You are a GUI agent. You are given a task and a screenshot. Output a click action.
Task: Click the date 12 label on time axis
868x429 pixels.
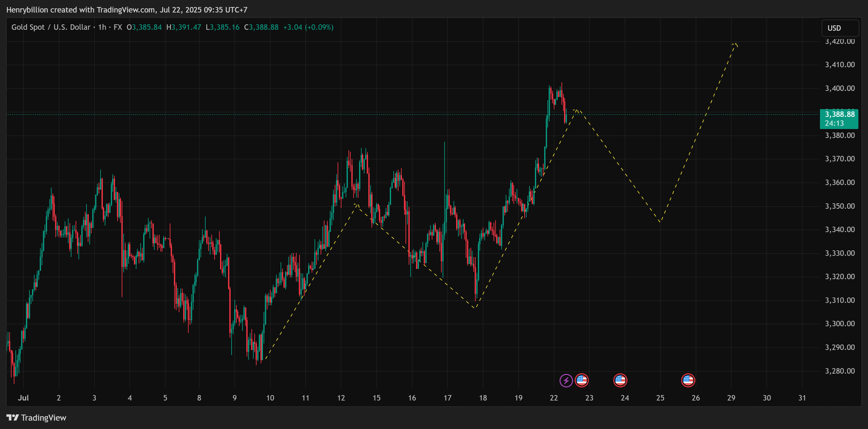point(341,398)
